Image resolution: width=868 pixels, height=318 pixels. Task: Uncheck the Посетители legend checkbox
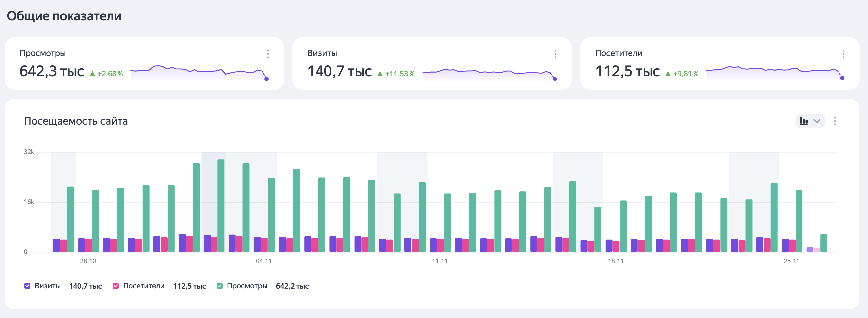116,286
